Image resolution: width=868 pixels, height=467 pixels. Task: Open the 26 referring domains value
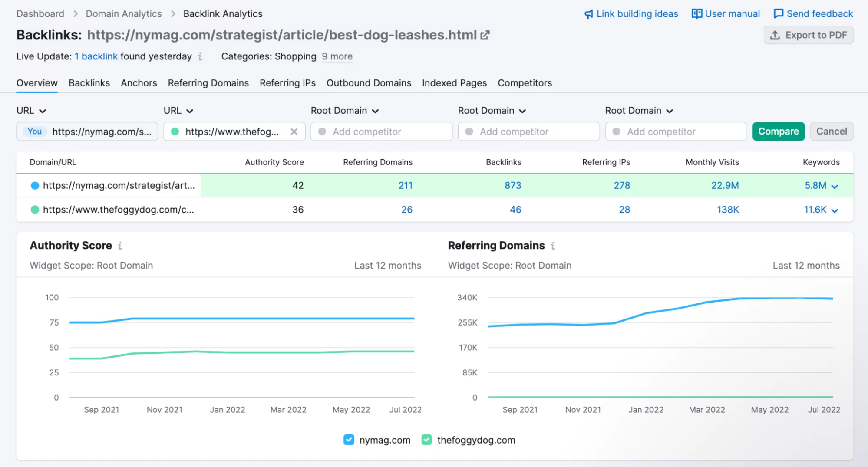pyautogui.click(x=407, y=210)
